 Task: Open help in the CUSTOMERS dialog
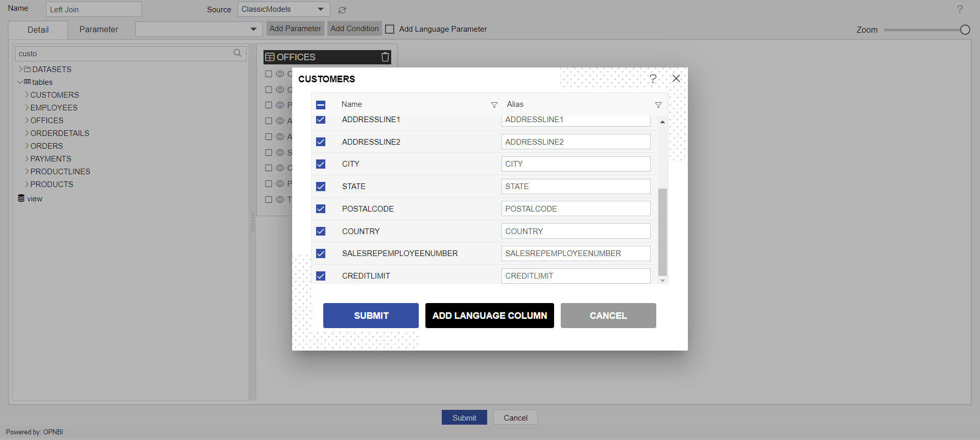(653, 79)
